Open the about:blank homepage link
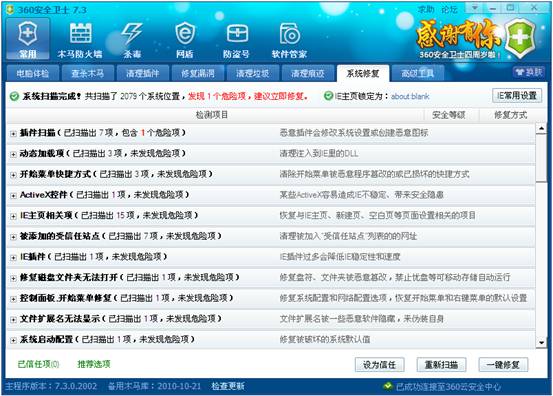 click(x=410, y=96)
